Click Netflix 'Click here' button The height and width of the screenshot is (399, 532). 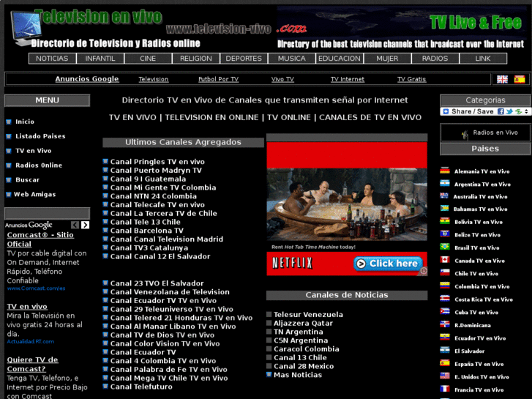(x=388, y=264)
